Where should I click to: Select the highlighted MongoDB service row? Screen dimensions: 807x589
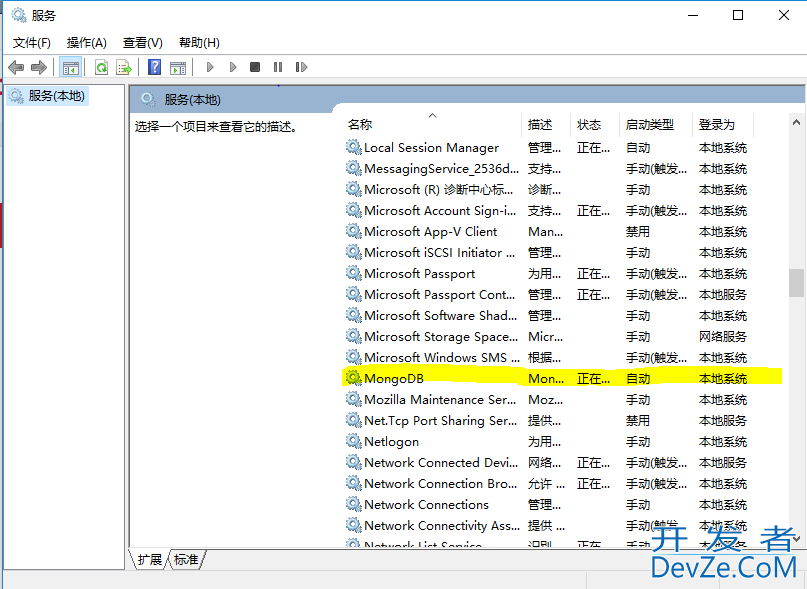(x=394, y=378)
